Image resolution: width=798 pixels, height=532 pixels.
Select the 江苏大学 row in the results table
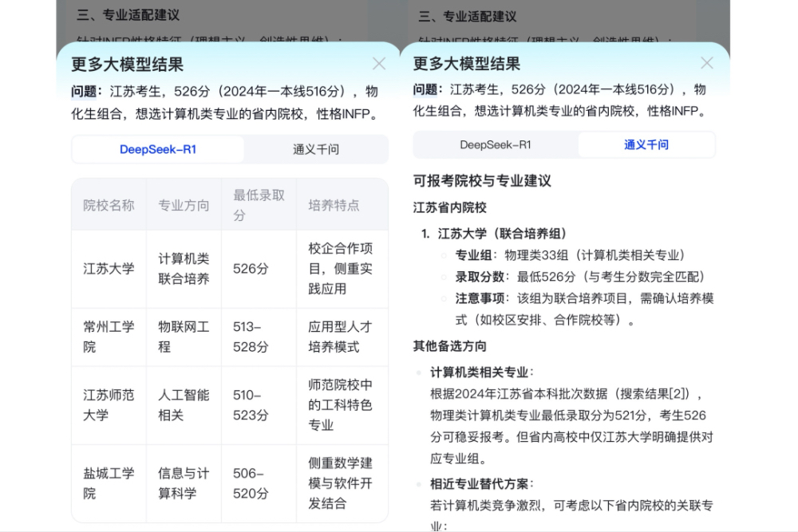pos(109,268)
